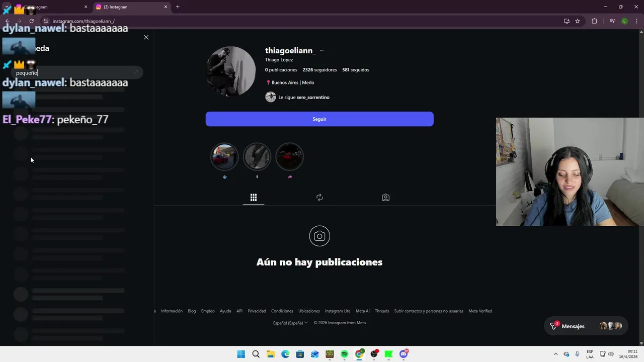The width and height of the screenshot is (644, 362).
Task: Click the Thiago Lopez name text
Action: coord(279,60)
